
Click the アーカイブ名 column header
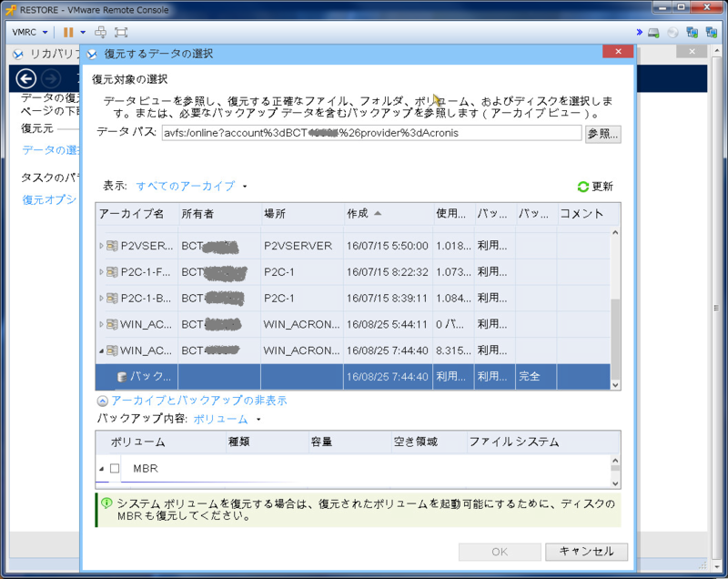[131, 214]
